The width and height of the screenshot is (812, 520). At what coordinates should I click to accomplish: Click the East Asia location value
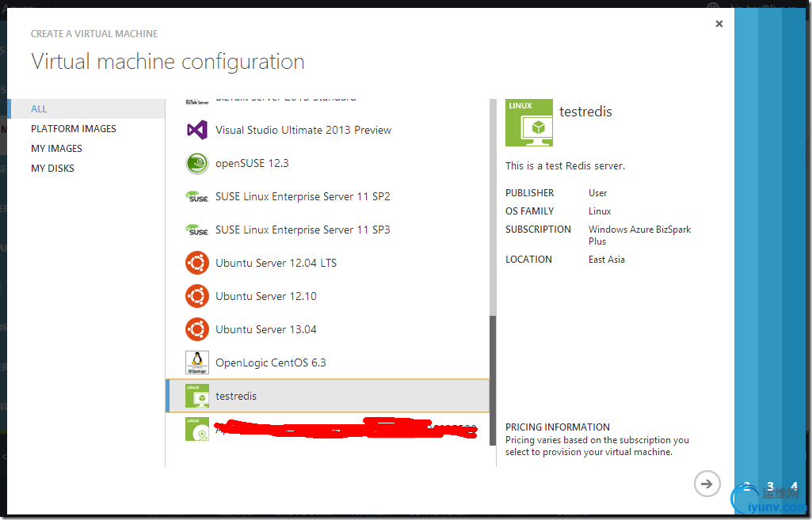(x=606, y=260)
